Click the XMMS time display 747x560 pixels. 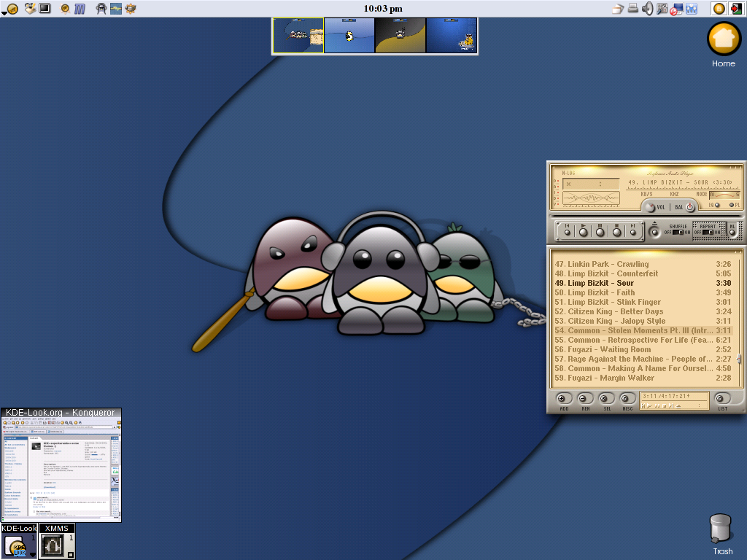[591, 184]
